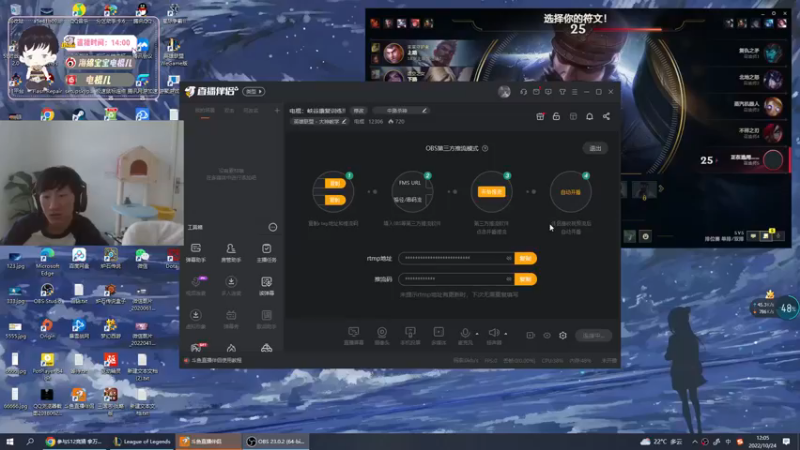Viewport: 800px width, 450px height.
Task: Open the 类型 pill next to logo
Action: 254,92
